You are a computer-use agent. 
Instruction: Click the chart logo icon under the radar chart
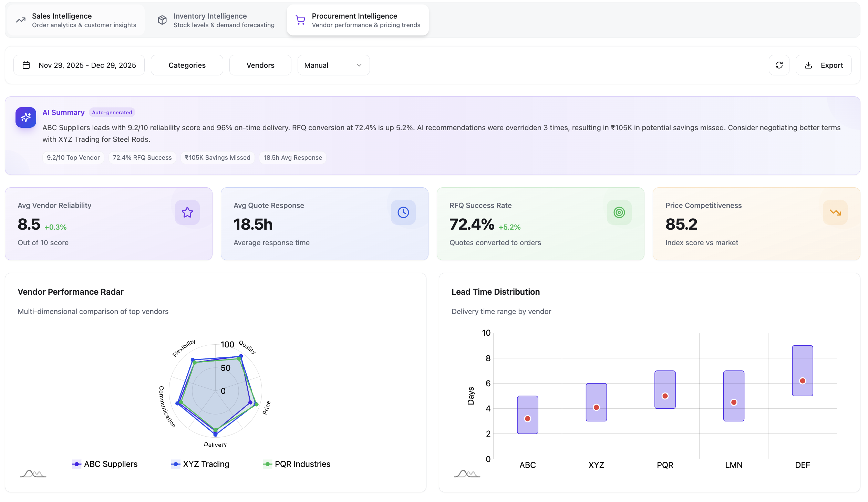tap(33, 474)
